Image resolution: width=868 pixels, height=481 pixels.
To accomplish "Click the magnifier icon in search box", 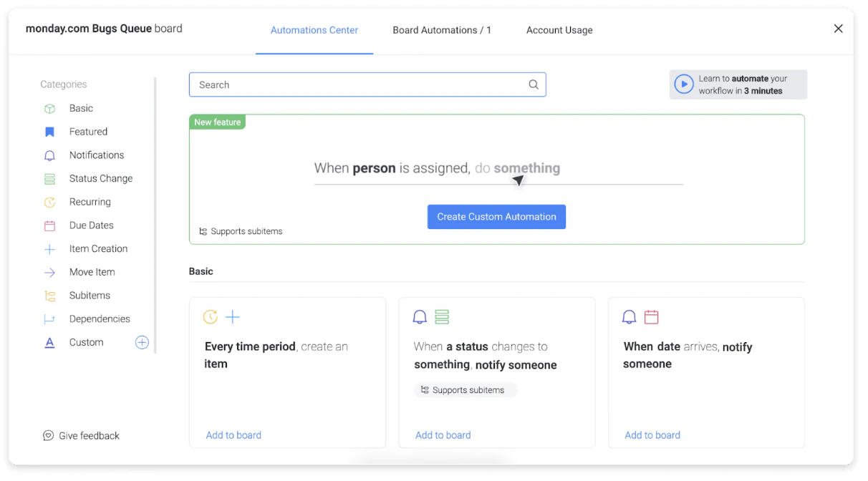I will (x=534, y=84).
